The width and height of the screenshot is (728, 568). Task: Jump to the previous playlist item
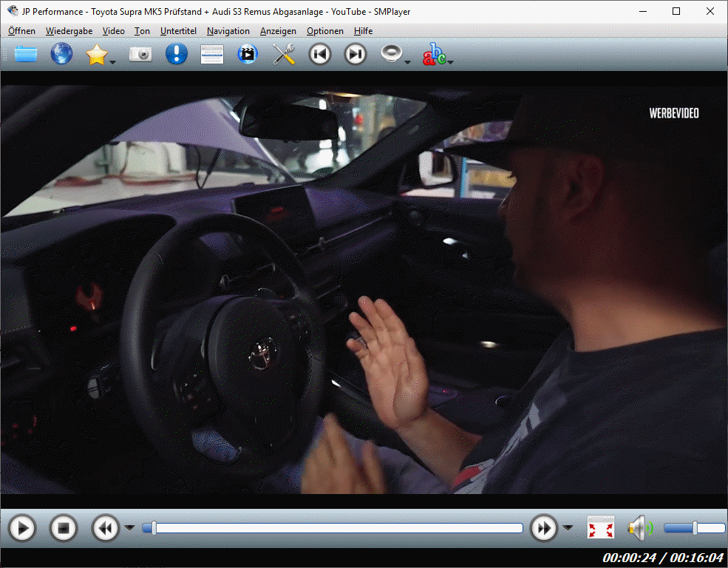click(x=320, y=54)
